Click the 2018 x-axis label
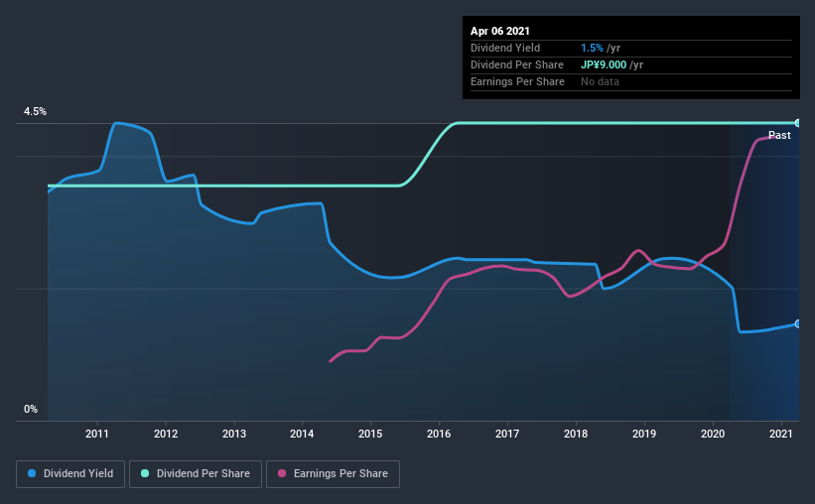This screenshot has width=815, height=504. (x=576, y=434)
